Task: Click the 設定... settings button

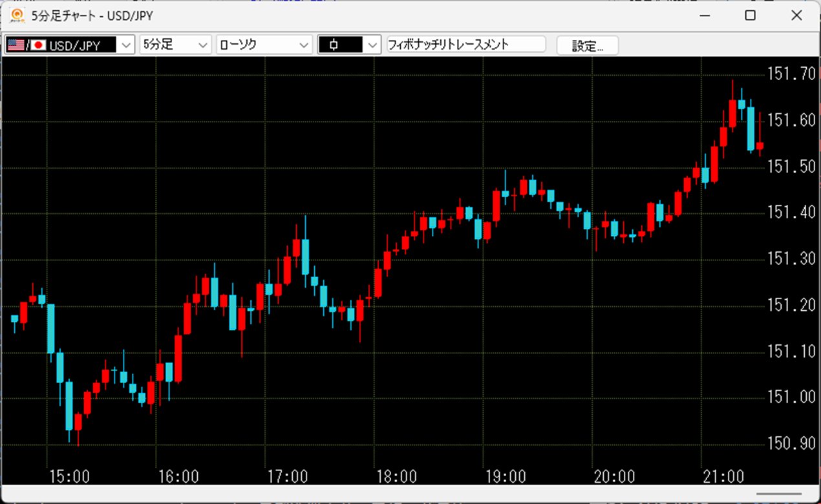Action: coord(588,46)
